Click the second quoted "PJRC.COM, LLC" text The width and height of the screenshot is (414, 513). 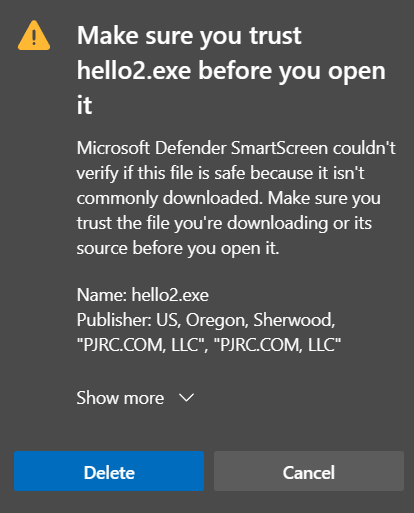[277, 345]
